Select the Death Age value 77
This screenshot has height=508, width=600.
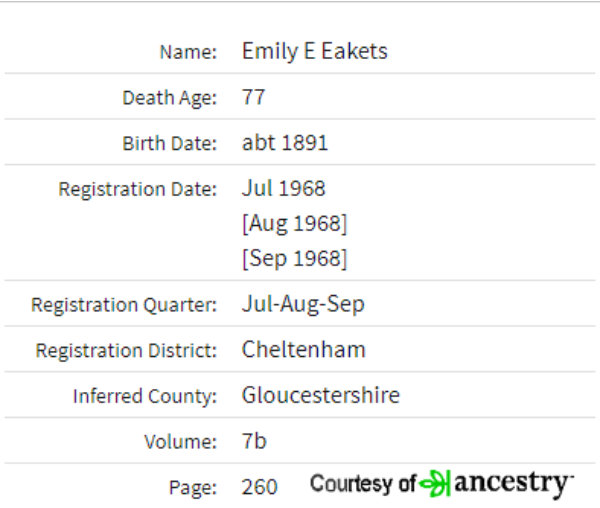pos(253,97)
